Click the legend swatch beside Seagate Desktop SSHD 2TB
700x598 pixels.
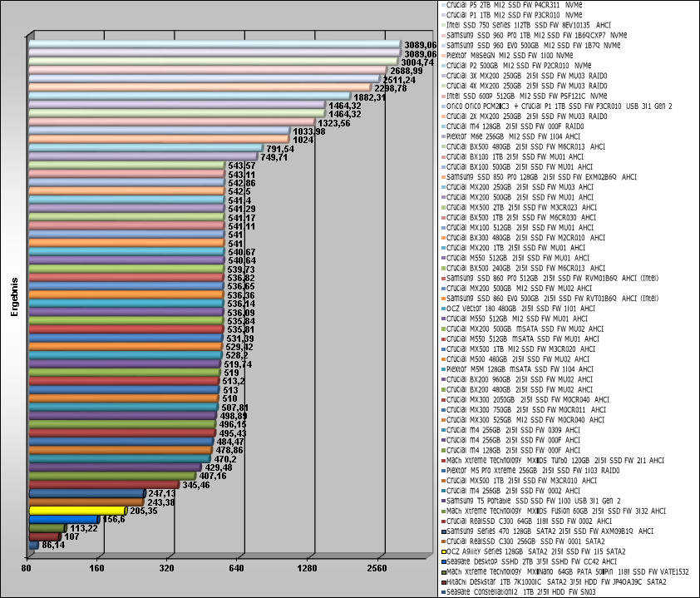(x=443, y=562)
